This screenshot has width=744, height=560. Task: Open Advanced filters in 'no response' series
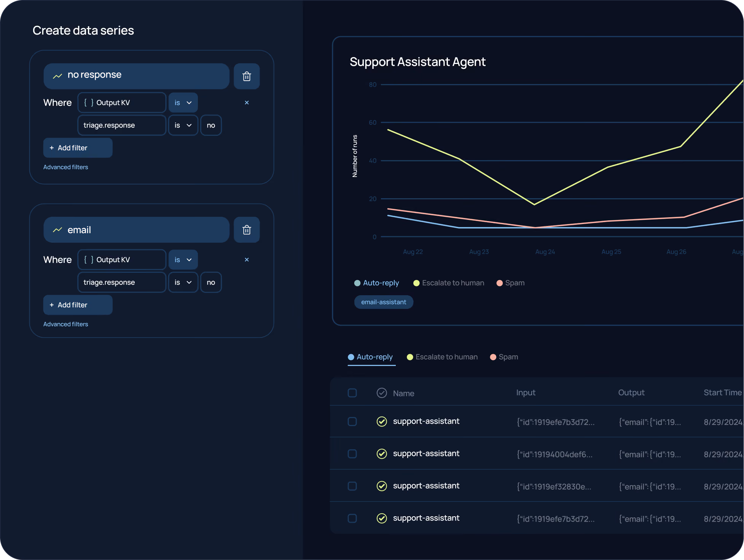[x=65, y=167]
